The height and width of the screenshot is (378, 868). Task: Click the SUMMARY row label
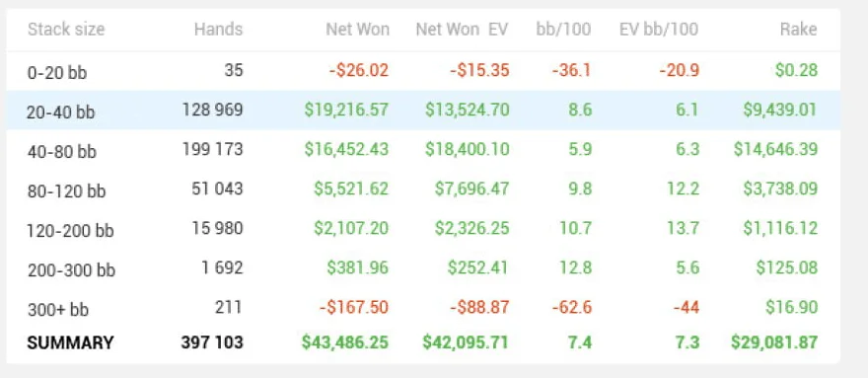coord(70,342)
